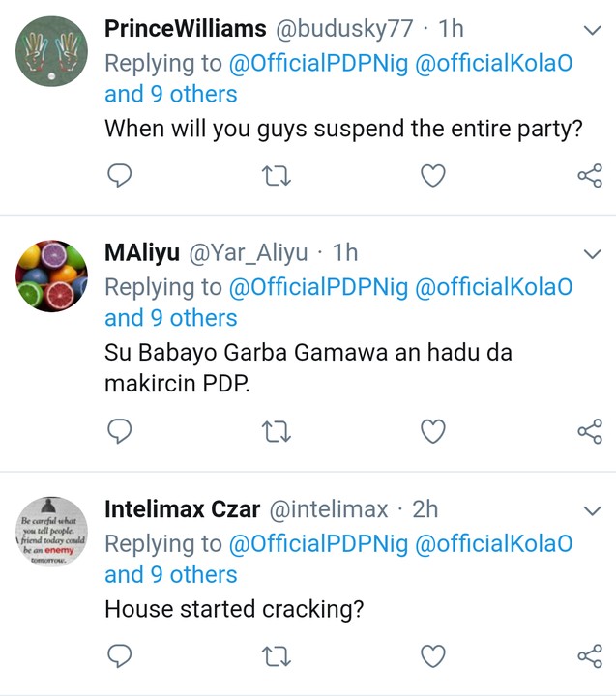
Task: Retweet PrinceWilliams' tweet about suspending party
Action: 277,175
